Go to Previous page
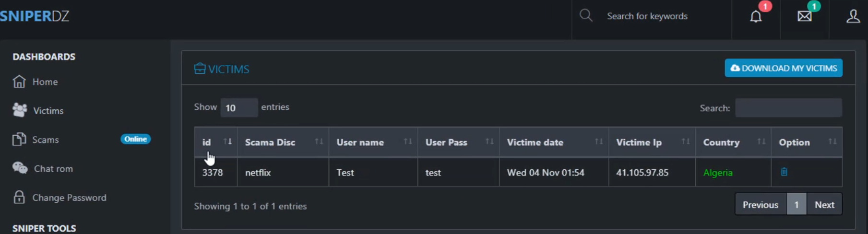Viewport: 868px width, 234px height. pos(761,205)
